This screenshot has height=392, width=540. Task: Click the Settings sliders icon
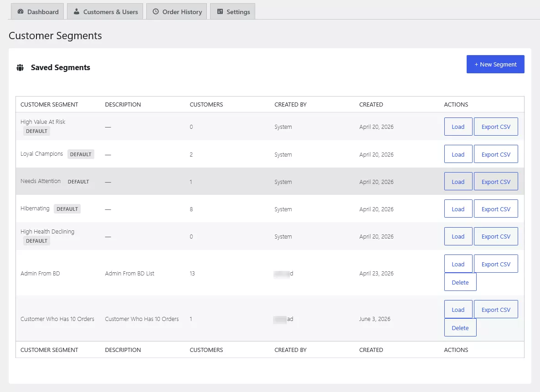click(x=220, y=12)
